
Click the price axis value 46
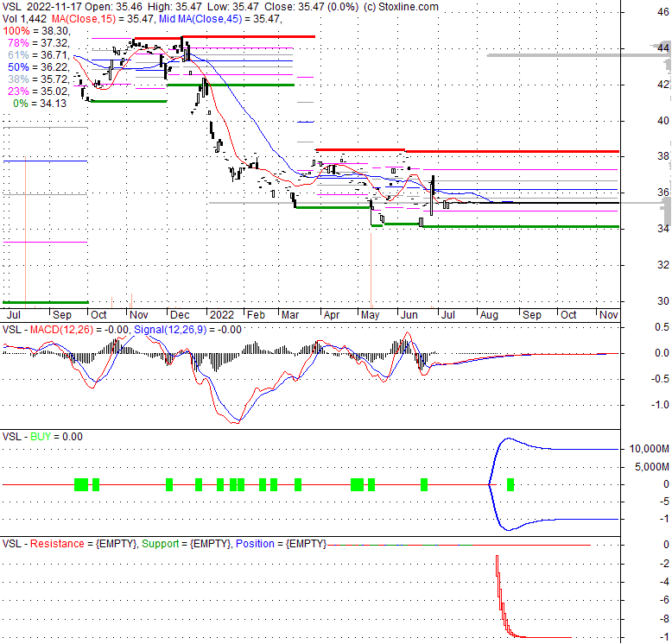click(x=663, y=12)
